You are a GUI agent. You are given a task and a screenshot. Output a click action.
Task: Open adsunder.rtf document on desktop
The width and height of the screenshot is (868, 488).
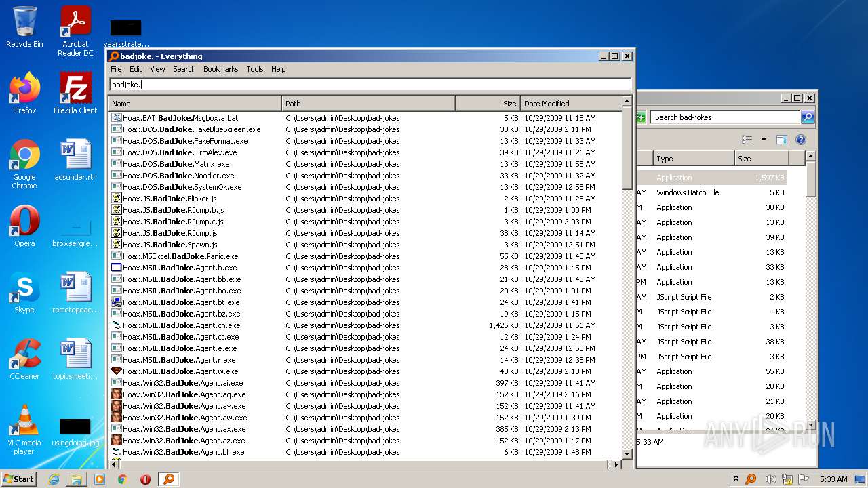tap(75, 160)
